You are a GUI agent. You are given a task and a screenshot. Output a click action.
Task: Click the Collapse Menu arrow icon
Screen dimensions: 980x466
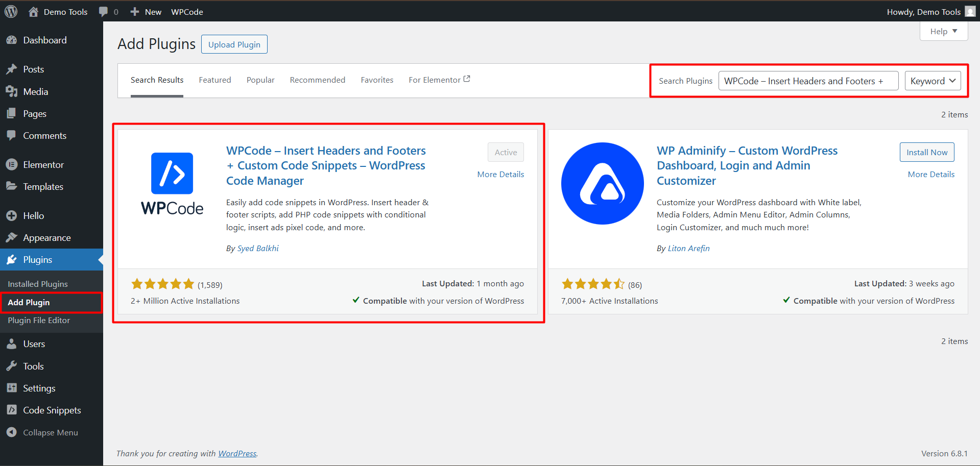[x=11, y=432]
